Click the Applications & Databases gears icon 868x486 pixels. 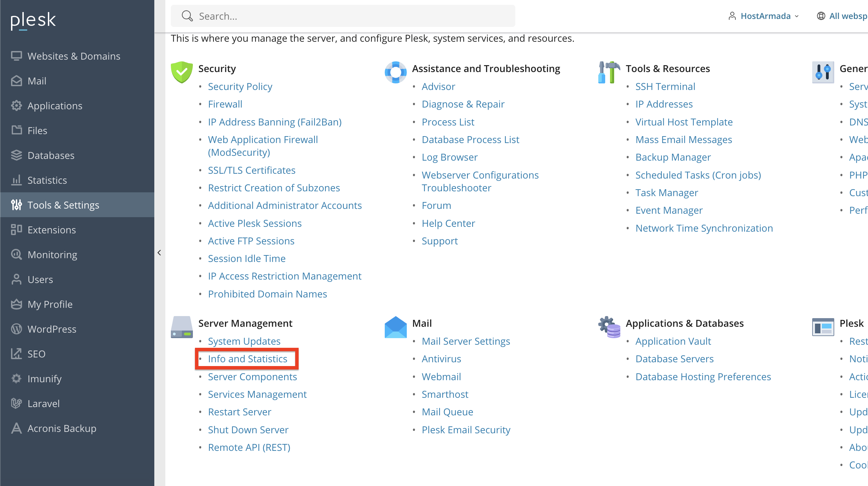(609, 327)
